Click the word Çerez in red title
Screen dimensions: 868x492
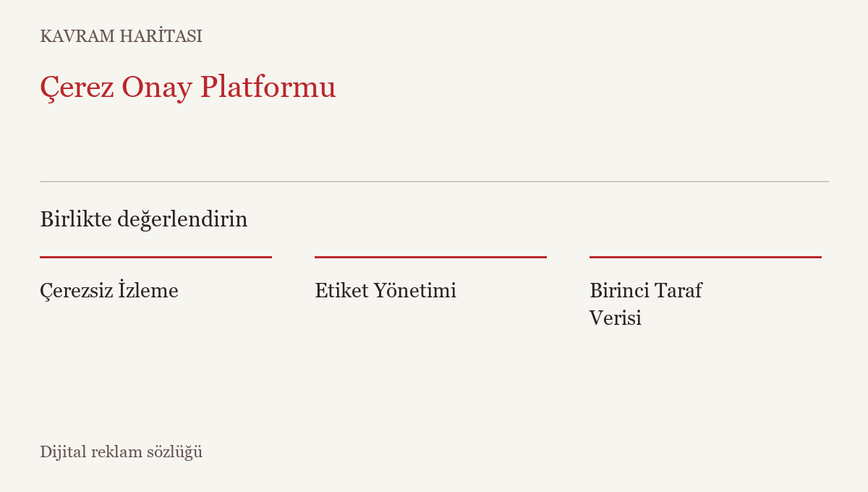77,89
